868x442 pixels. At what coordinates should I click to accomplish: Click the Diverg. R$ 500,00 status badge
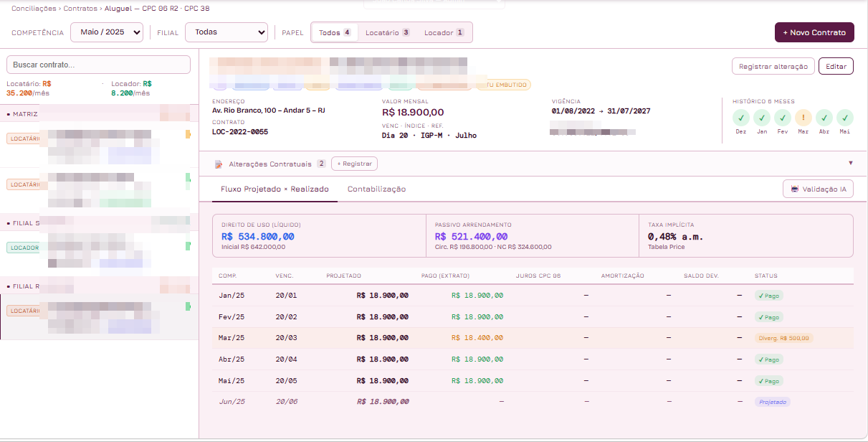click(x=784, y=338)
